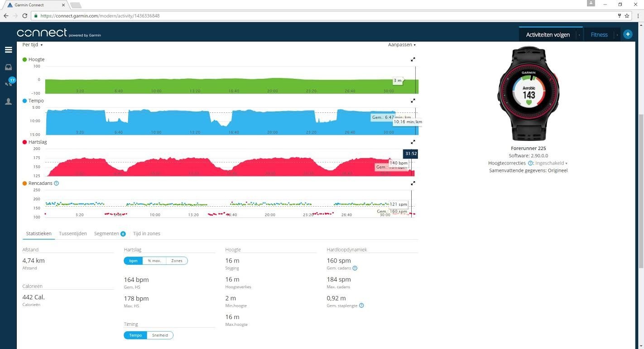Click the 164 bpm average heart rate
Viewport: 644px width, 349px height.
pos(136,280)
